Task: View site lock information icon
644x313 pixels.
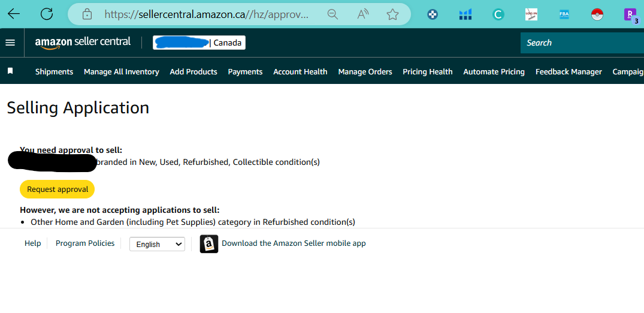Action: pyautogui.click(x=87, y=14)
